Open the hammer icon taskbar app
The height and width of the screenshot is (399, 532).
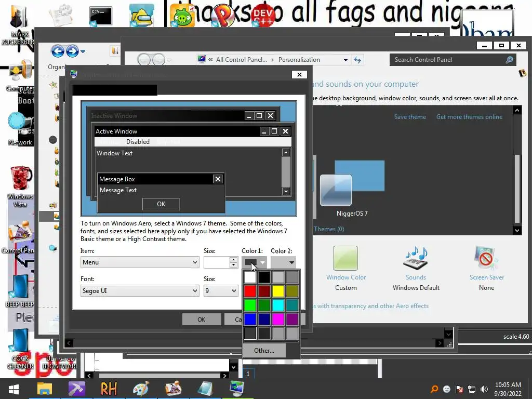[x=77, y=389]
